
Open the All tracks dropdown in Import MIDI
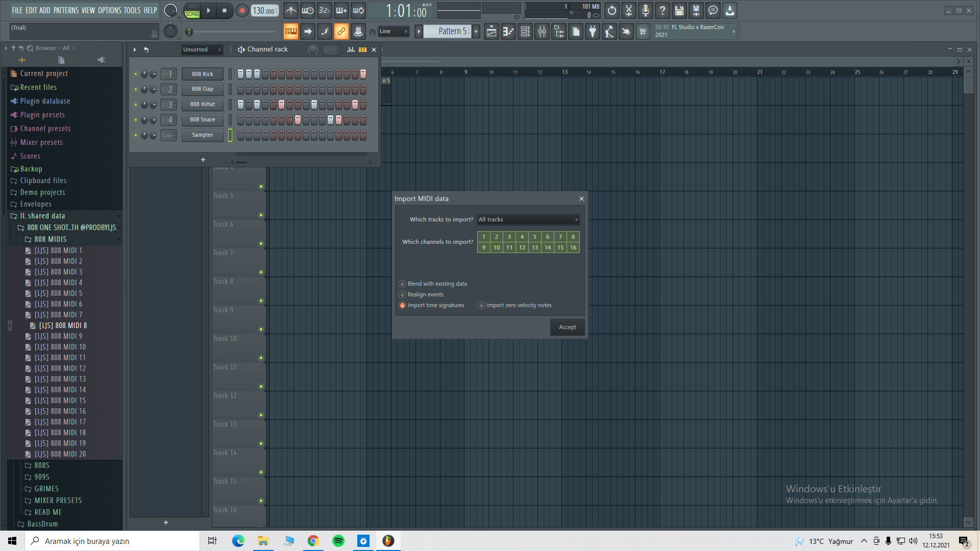[x=528, y=219]
